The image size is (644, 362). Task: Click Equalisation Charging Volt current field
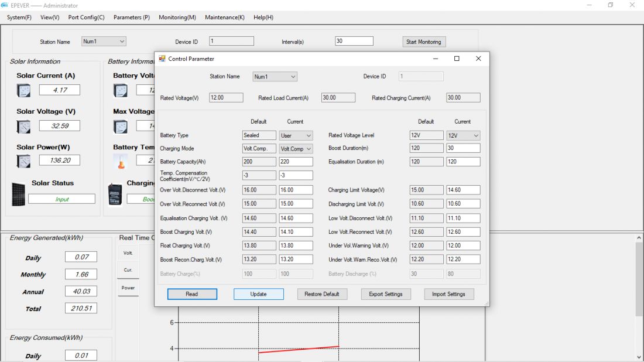[x=296, y=218]
